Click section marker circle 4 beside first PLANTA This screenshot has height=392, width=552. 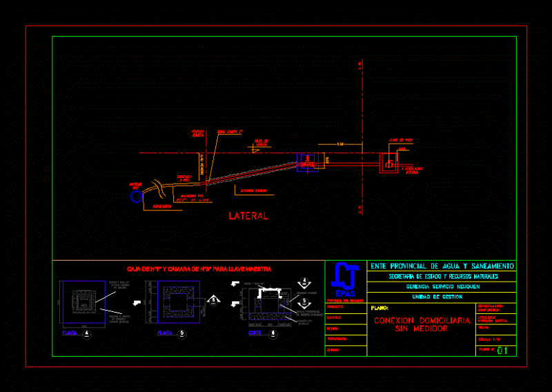[87, 335]
